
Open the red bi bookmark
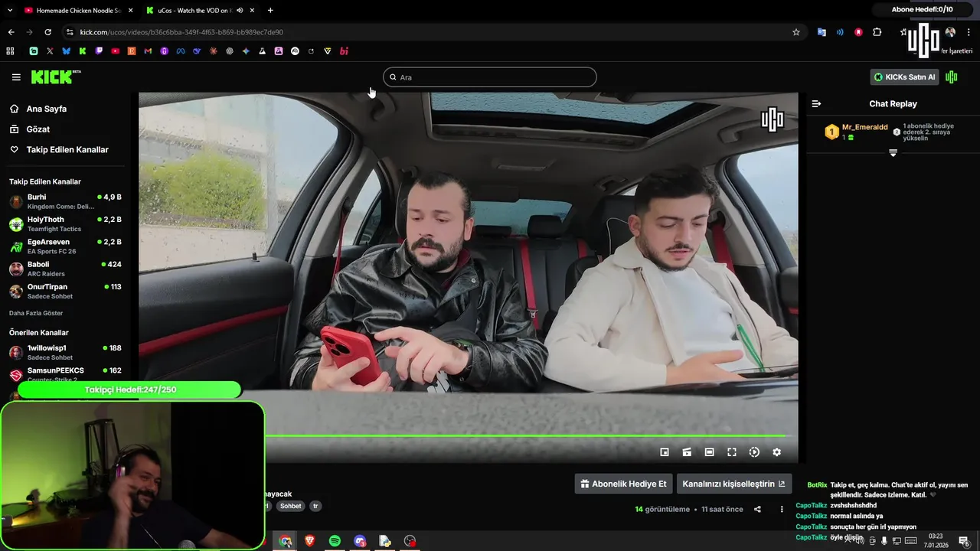(344, 51)
